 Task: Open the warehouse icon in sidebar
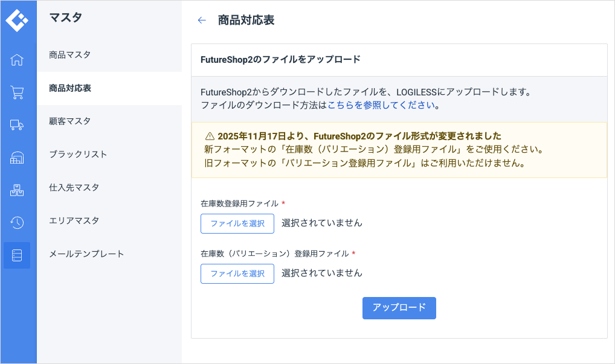point(17,158)
